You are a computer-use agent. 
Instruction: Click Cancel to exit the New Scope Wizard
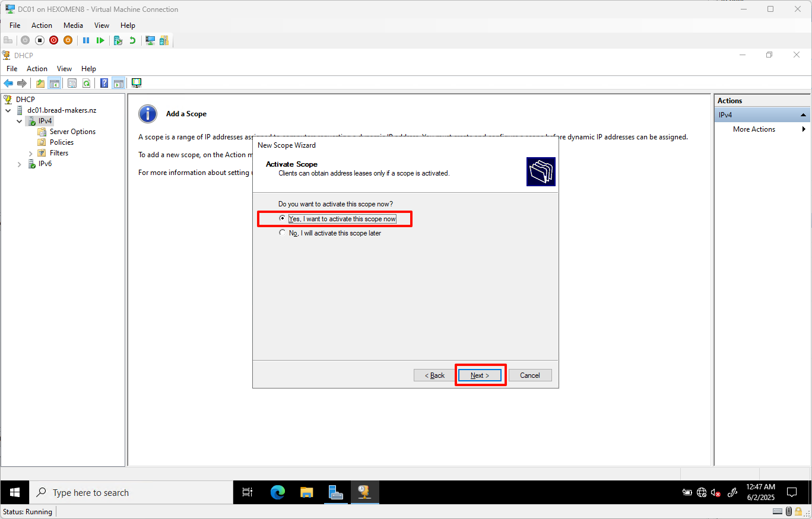point(530,375)
